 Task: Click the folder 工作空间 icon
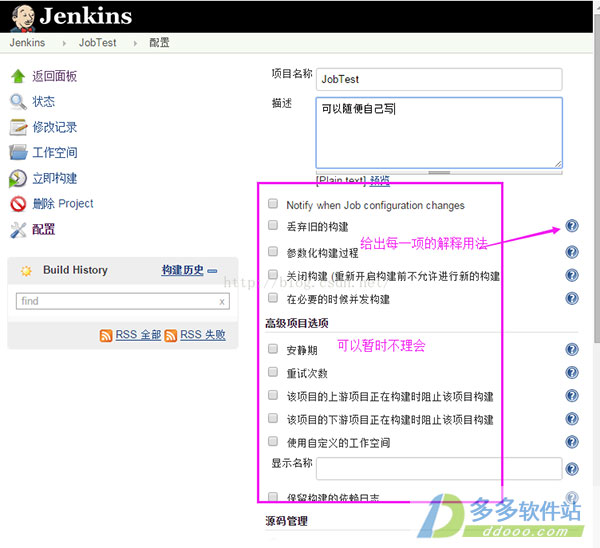click(18, 152)
